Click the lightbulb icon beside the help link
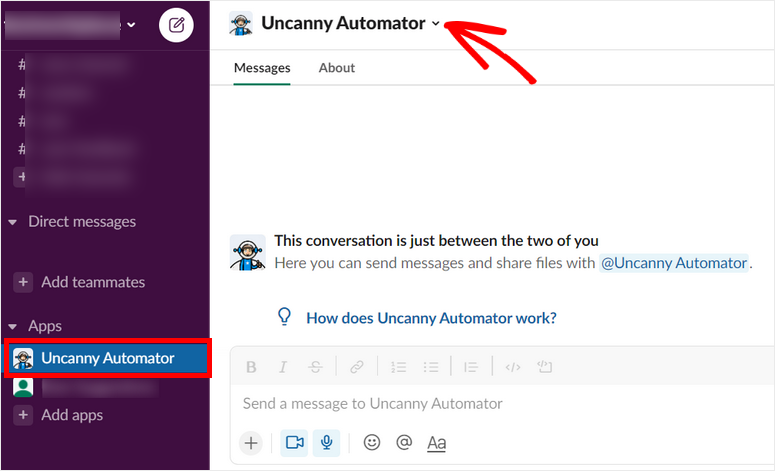 pos(284,316)
